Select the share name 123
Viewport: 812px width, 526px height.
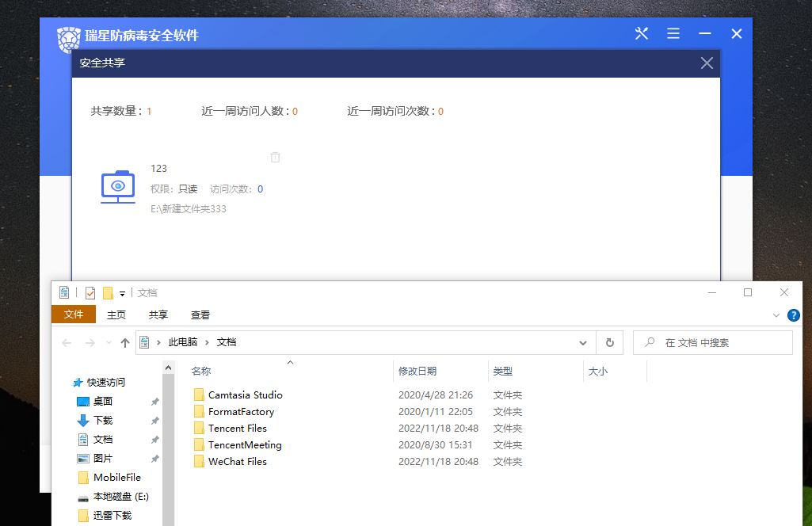click(158, 168)
